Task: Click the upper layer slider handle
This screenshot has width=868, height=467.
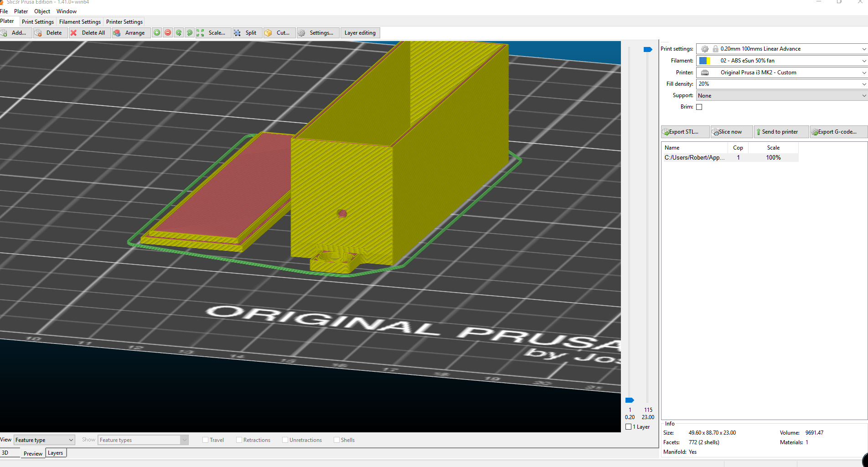Action: coord(648,49)
